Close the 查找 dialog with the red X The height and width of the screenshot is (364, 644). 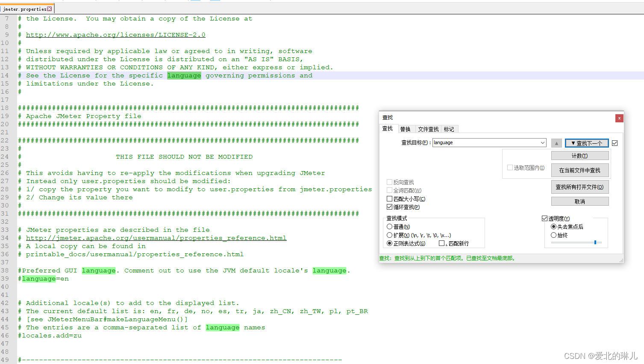(x=619, y=118)
